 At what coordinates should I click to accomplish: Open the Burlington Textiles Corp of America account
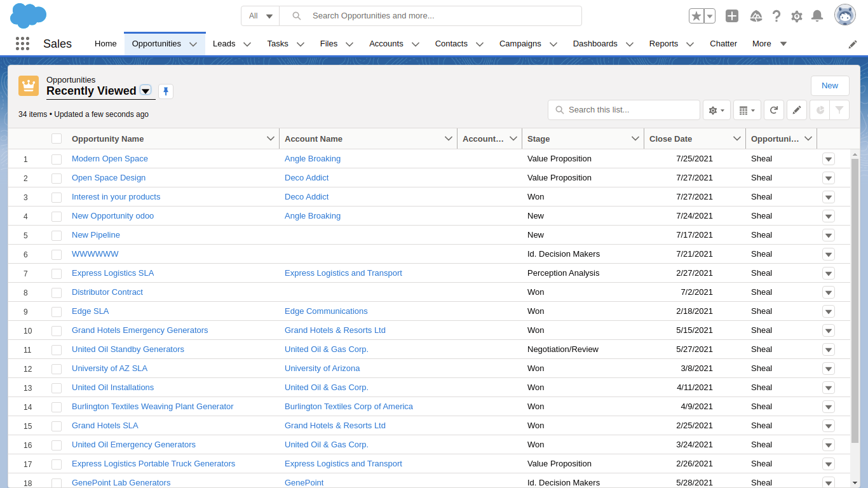[349, 407]
